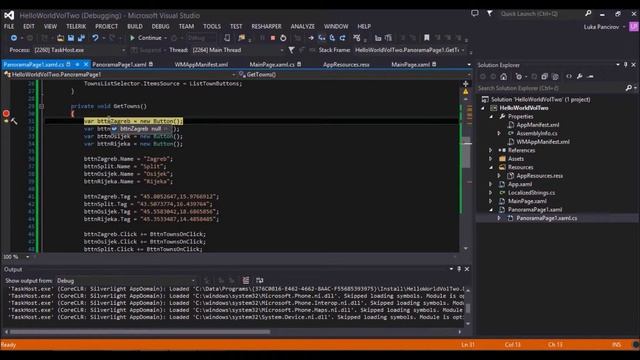
Task: Switch to the WMAppManifest.xml tab
Action: coord(201,64)
